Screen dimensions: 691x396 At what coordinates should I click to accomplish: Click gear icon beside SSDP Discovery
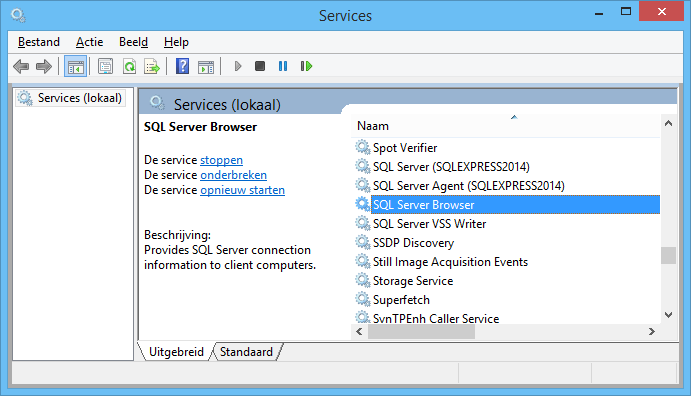coord(363,242)
